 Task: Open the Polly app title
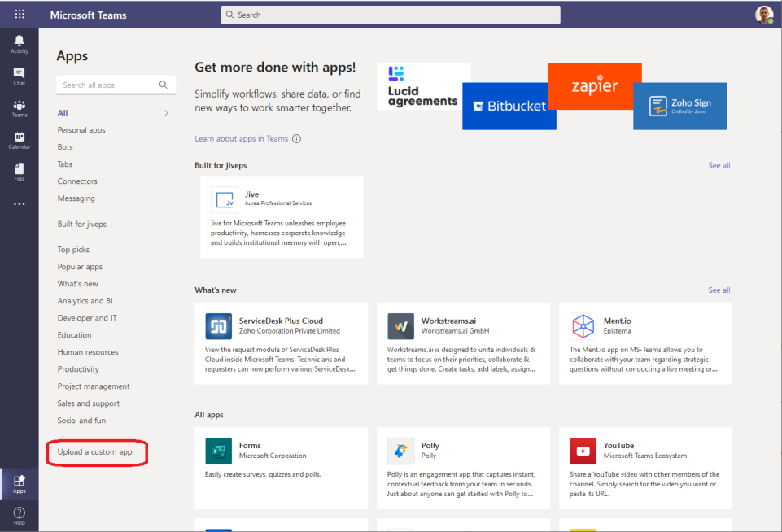point(430,445)
